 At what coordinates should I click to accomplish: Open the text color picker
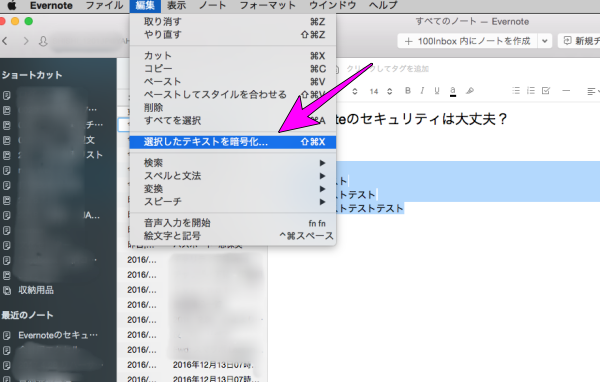click(453, 91)
